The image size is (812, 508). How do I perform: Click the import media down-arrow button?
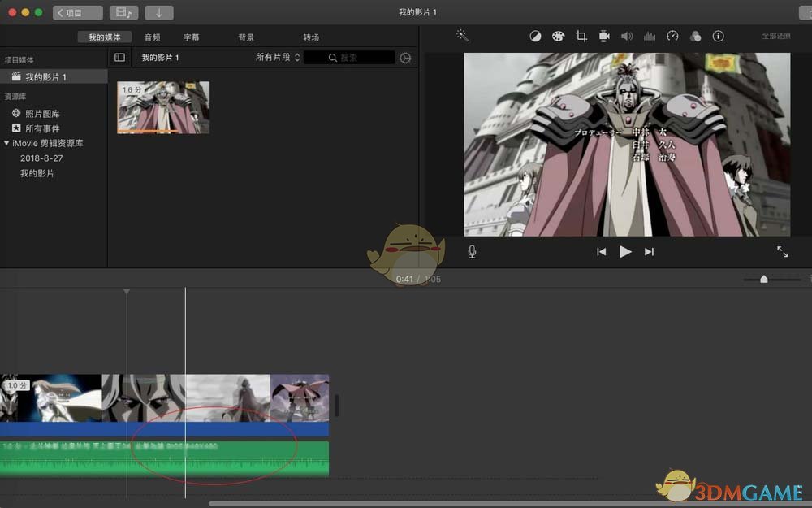pos(159,12)
